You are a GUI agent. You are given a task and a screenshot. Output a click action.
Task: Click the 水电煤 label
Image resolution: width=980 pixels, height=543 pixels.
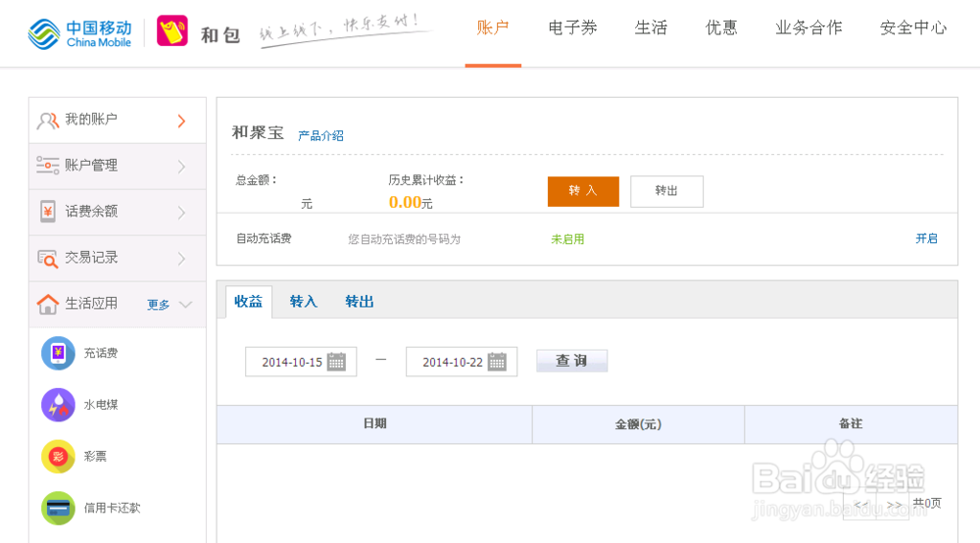101,405
